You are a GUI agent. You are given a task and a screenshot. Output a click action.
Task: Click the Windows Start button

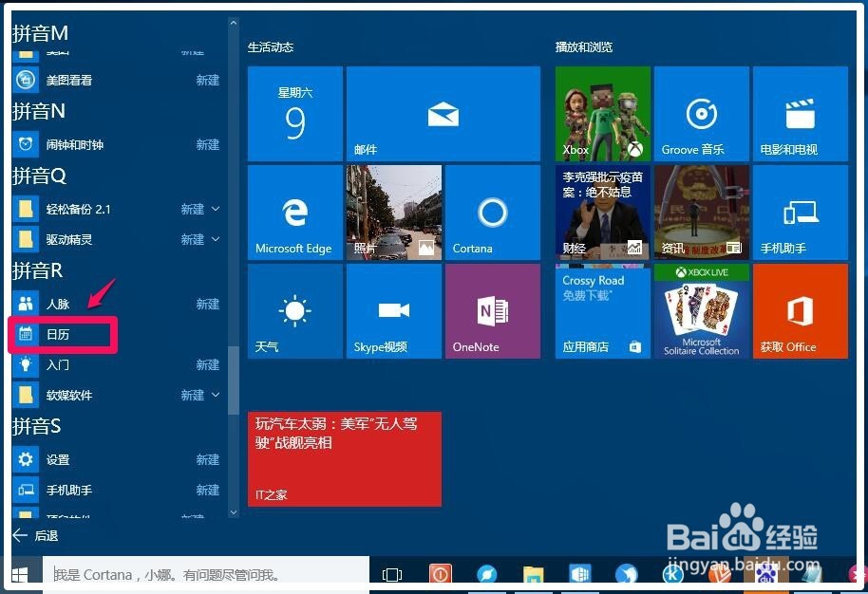[x=20, y=575]
